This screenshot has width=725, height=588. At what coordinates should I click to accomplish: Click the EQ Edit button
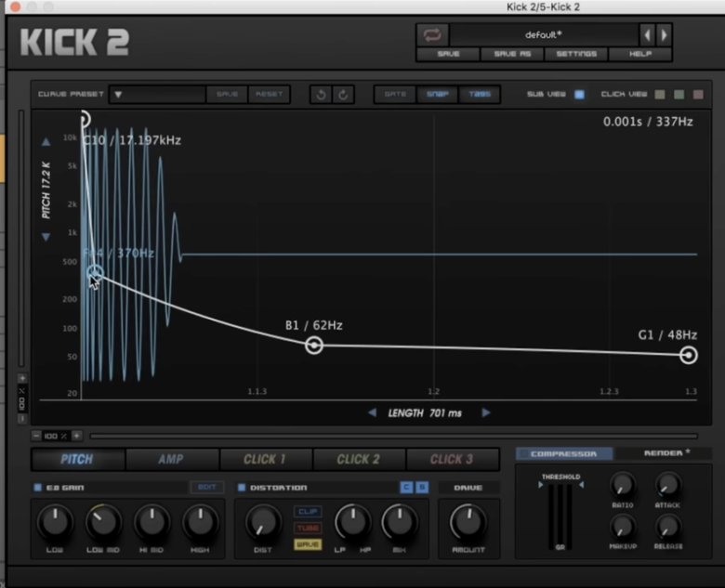click(x=206, y=488)
